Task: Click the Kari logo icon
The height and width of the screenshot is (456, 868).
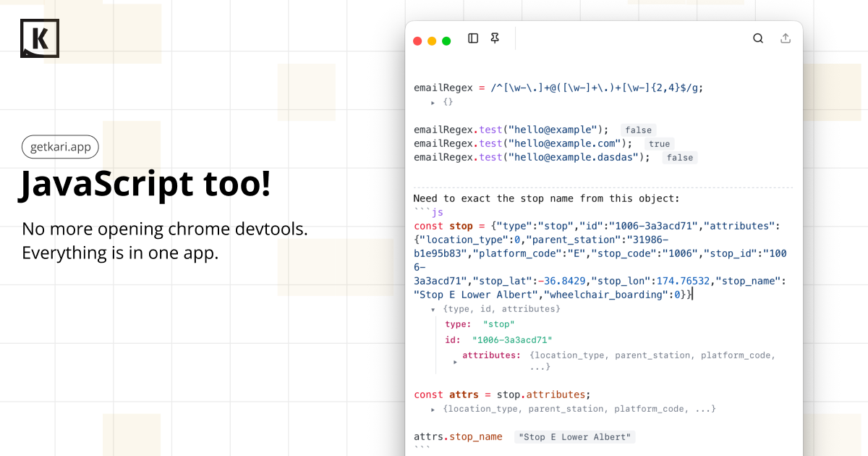Action: 40,38
